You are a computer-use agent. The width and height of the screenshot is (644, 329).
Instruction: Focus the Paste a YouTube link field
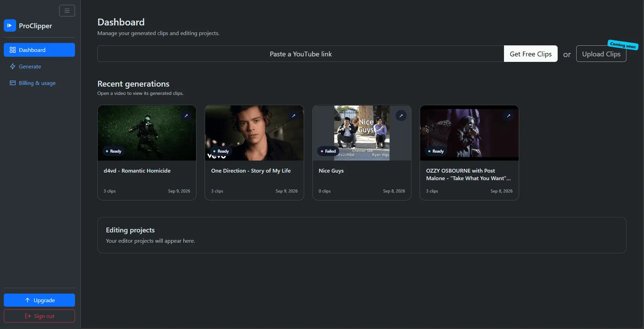click(x=301, y=54)
